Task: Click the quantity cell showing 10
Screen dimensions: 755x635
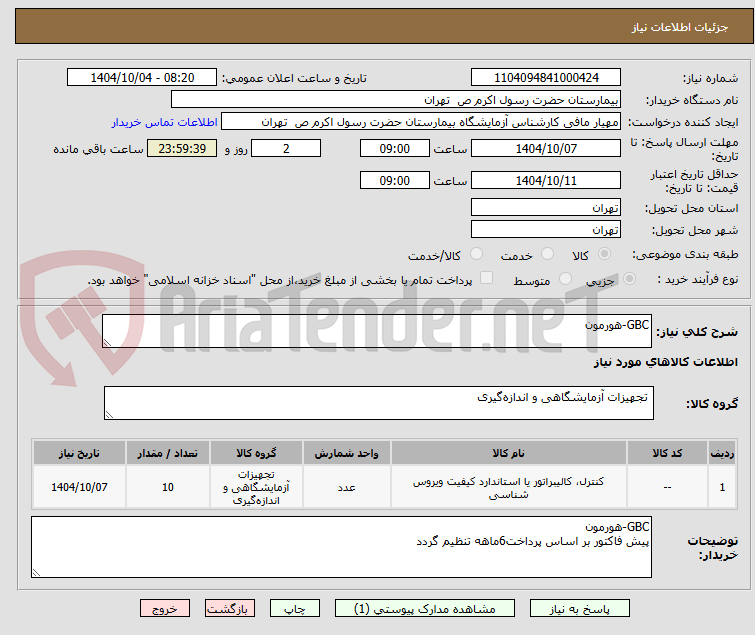Action: (168, 487)
